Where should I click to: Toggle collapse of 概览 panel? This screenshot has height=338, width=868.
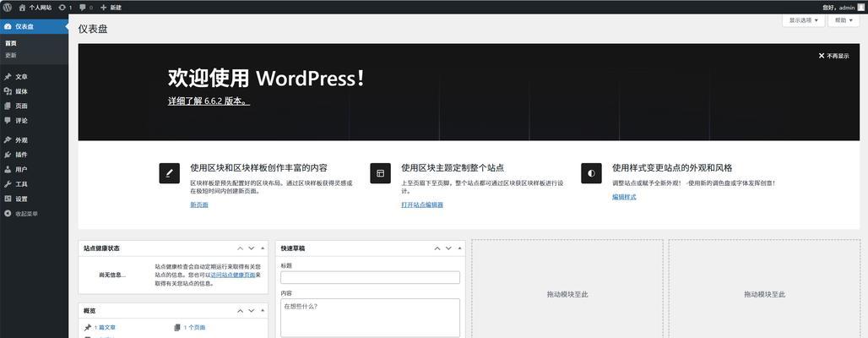point(263,311)
